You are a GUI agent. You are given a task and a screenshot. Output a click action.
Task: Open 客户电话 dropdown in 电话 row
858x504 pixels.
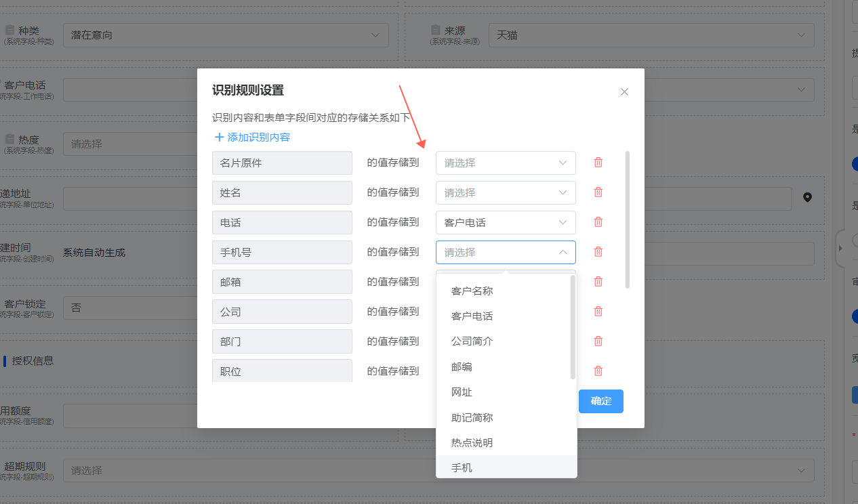(x=506, y=222)
